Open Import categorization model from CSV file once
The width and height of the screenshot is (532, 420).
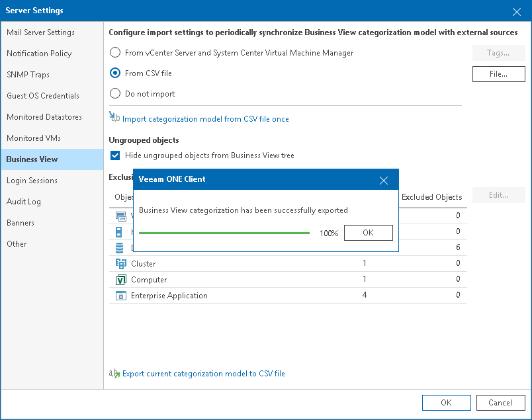click(x=204, y=118)
